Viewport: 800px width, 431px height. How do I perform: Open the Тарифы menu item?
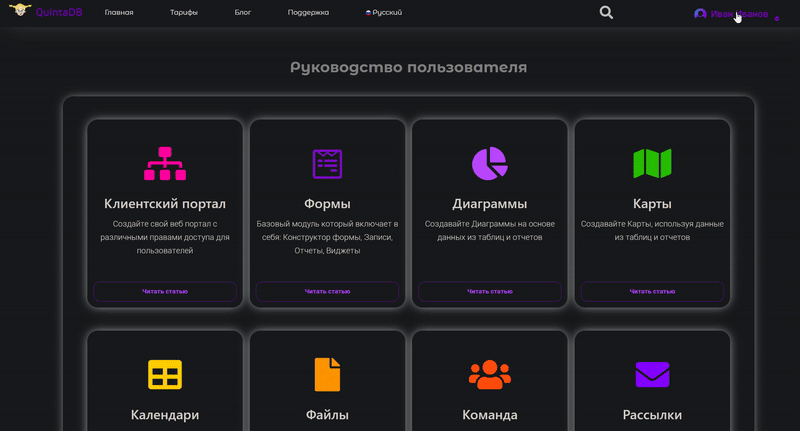[184, 12]
